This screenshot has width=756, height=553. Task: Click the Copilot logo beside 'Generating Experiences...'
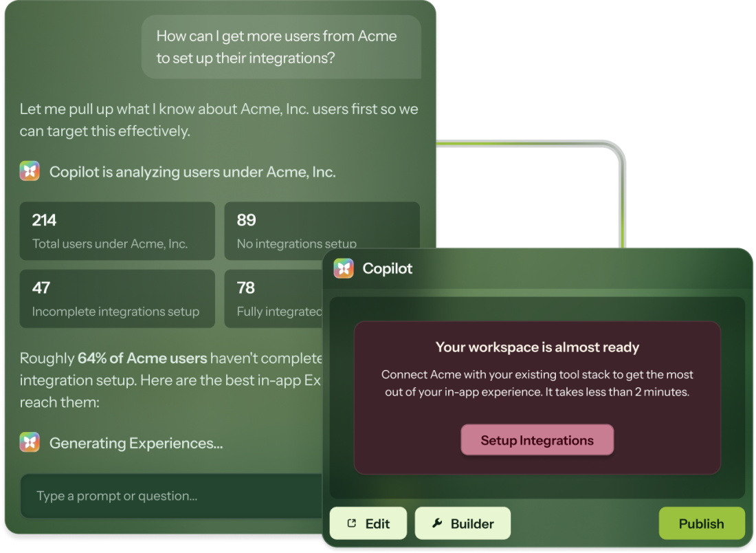pos(30,442)
